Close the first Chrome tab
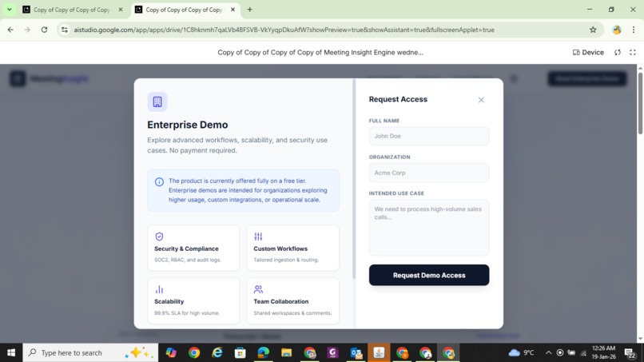644x362 pixels. (x=121, y=10)
